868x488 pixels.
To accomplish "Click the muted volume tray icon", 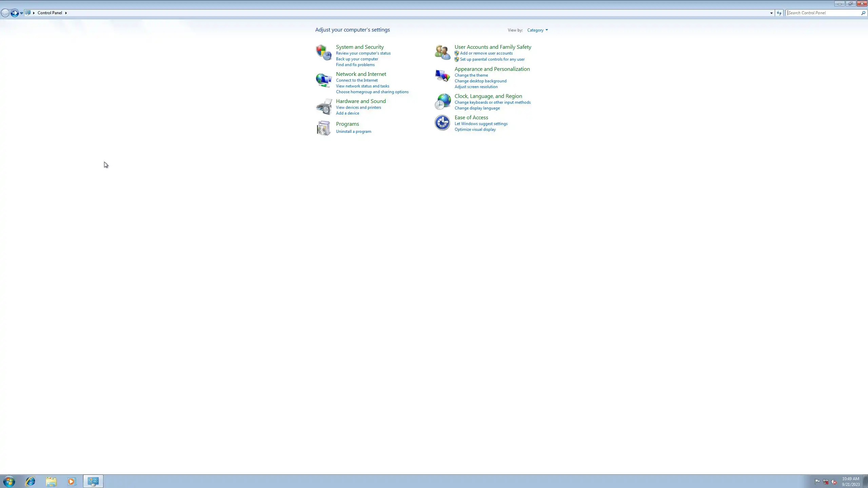I will pyautogui.click(x=834, y=482).
